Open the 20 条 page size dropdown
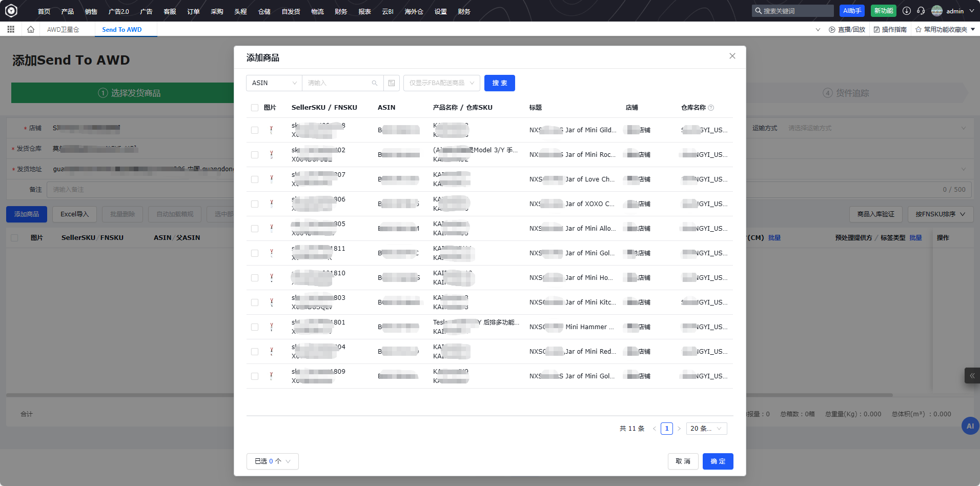Image resolution: width=980 pixels, height=486 pixels. pos(706,429)
